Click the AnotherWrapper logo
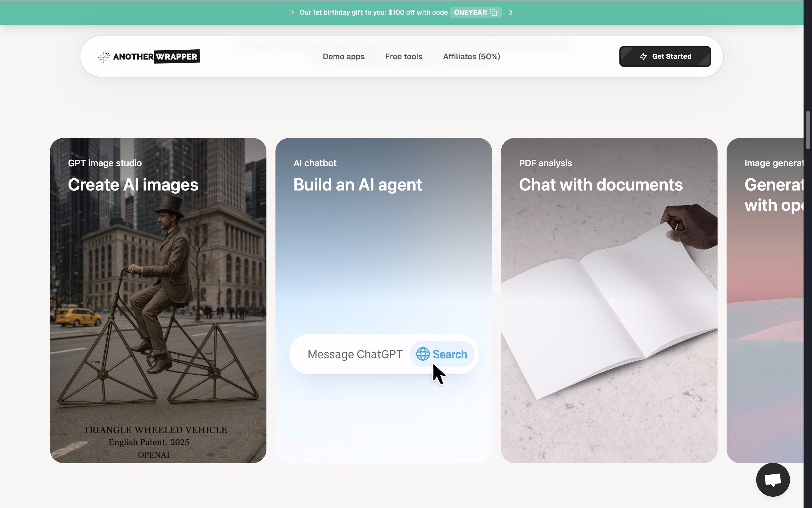812x508 pixels. point(149,56)
